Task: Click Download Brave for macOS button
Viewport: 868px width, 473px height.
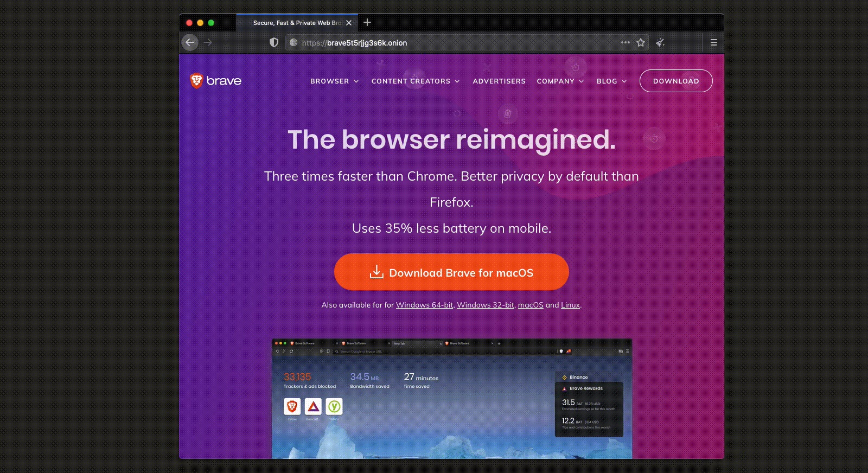Action: pyautogui.click(x=451, y=272)
